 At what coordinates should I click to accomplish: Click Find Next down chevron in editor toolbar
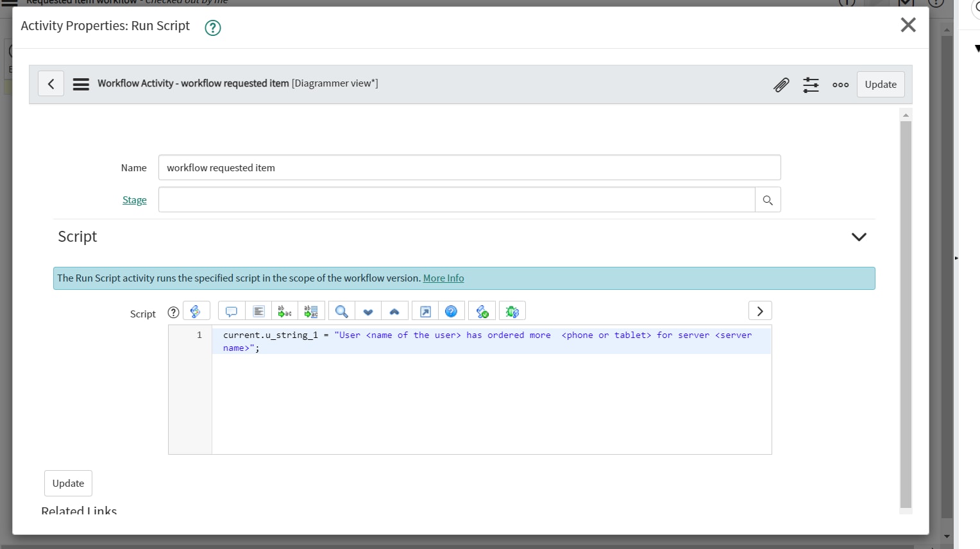click(367, 310)
